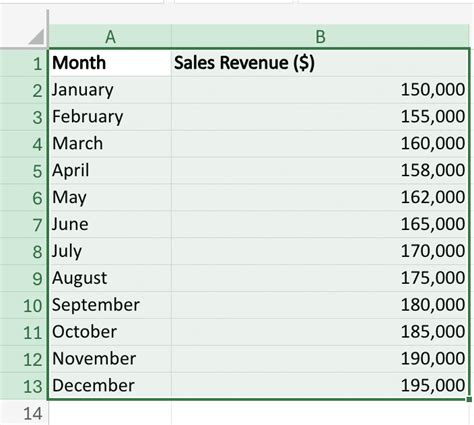Screen dimensions: 474x425
Task: Select the October cell
Action: [x=110, y=332]
